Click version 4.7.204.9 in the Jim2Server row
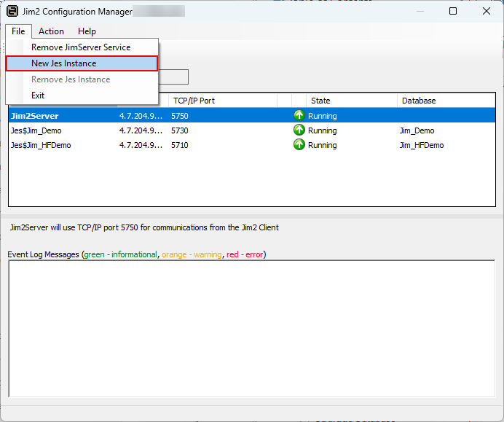 coord(141,116)
